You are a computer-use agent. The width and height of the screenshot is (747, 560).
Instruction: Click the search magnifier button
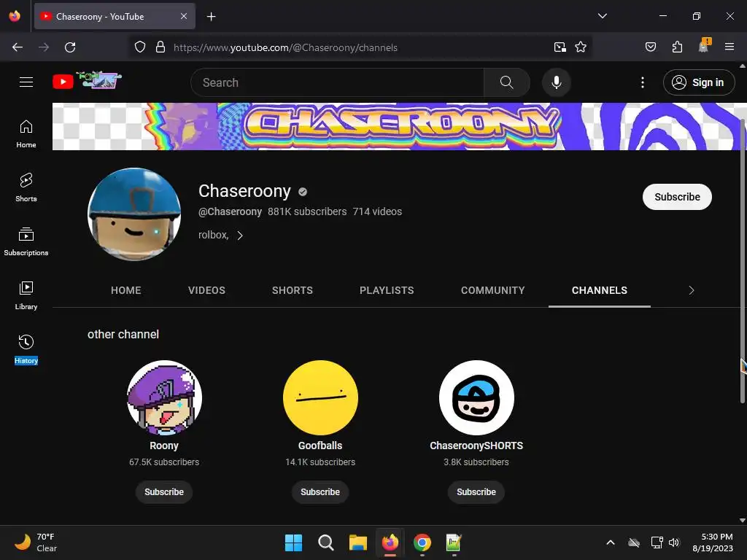tap(506, 82)
